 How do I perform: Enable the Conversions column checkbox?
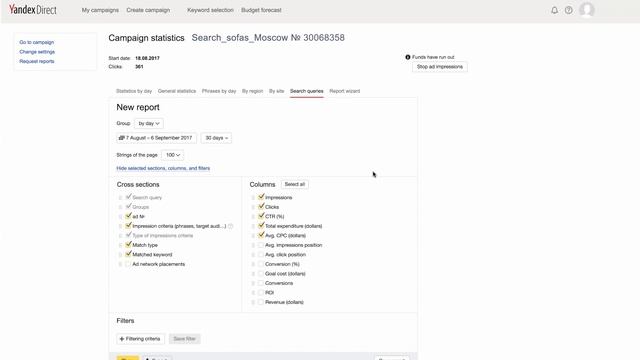[x=261, y=283]
